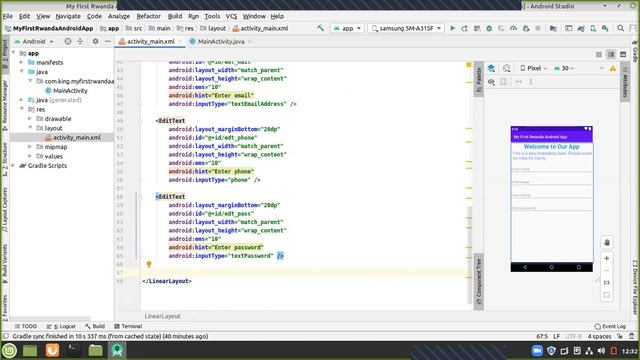Switch to the MainActivity.java tab
This screenshot has width=640, height=360.
click(221, 42)
